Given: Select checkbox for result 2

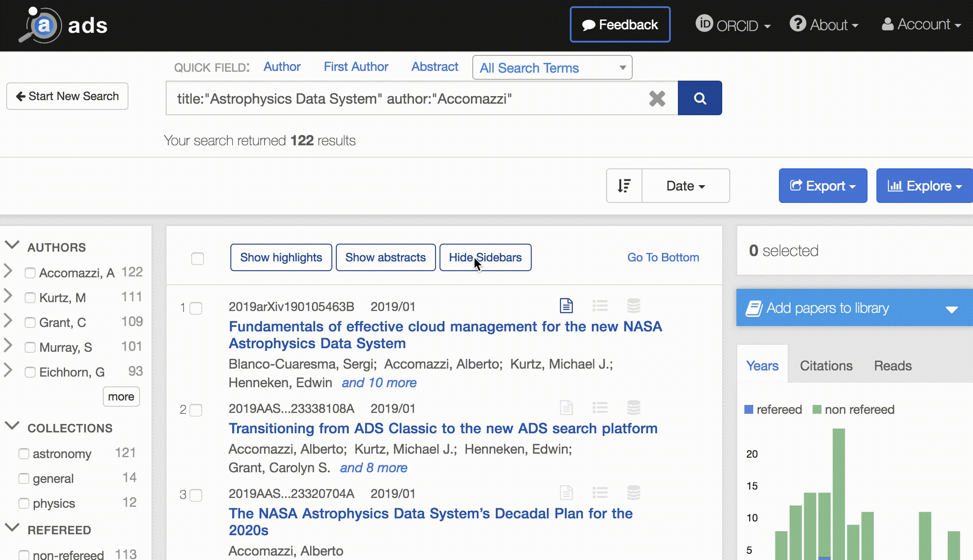Looking at the screenshot, I should tap(196, 410).
